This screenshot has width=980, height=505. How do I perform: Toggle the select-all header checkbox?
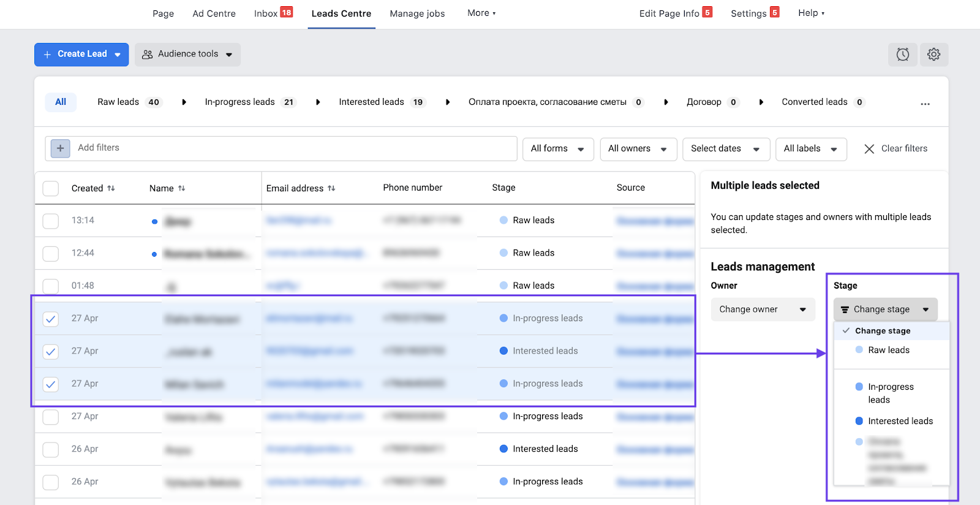tap(51, 188)
